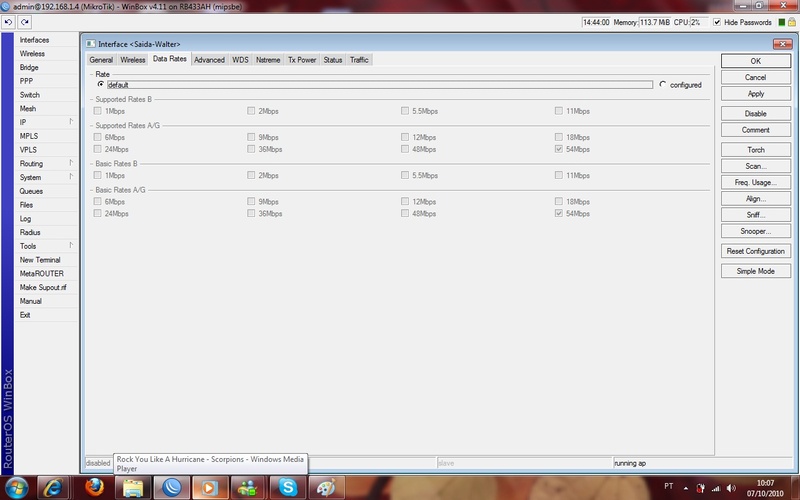This screenshot has width=800, height=500.
Task: Switch to the Traffic tab
Action: [359, 60]
